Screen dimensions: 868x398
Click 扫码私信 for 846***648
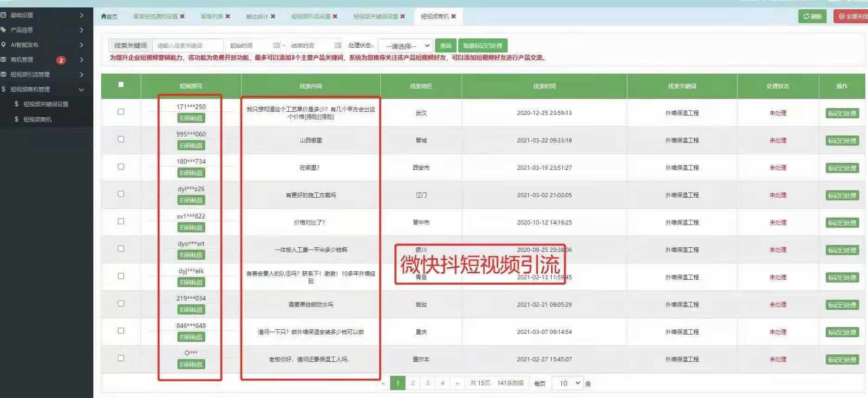tap(191, 337)
